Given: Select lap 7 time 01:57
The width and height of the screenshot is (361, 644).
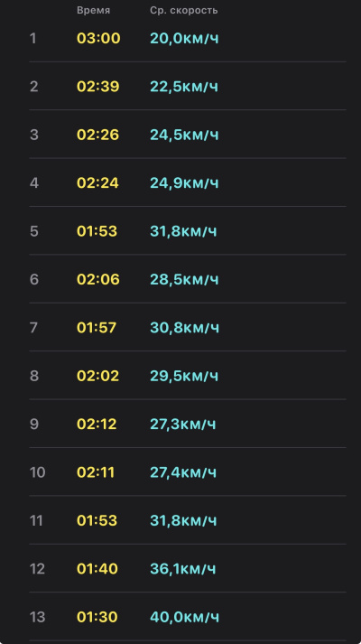Looking at the screenshot, I should pyautogui.click(x=97, y=327).
